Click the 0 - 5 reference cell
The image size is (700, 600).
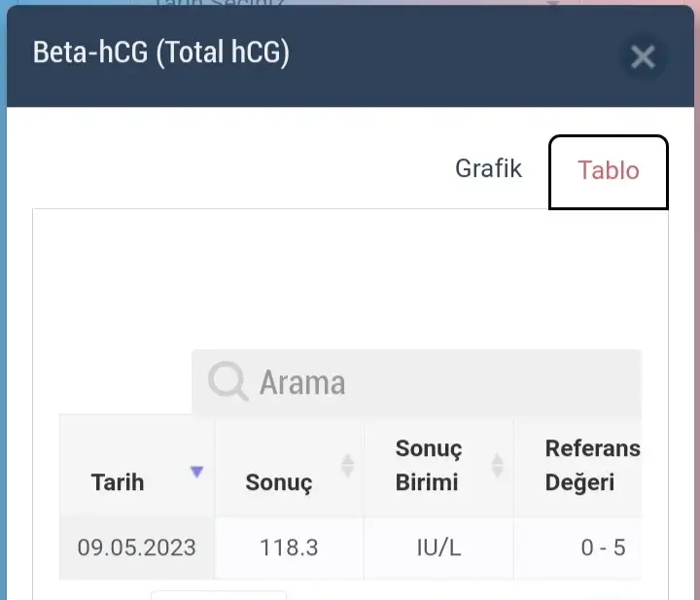pyautogui.click(x=603, y=547)
